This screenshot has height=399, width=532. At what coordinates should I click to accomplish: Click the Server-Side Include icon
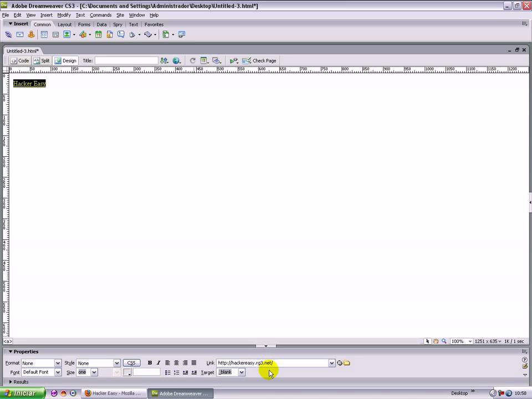click(x=110, y=34)
